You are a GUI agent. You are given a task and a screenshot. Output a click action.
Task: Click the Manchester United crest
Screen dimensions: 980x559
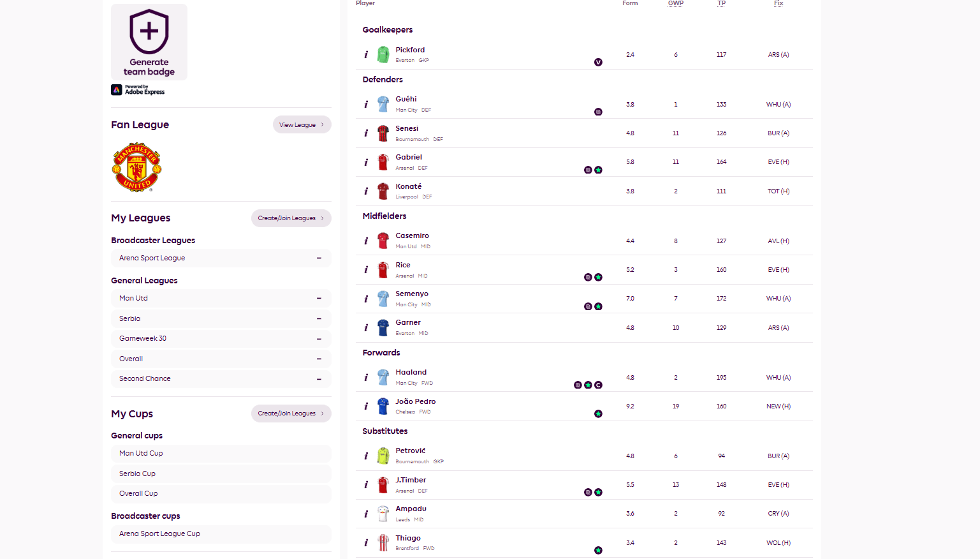coord(136,167)
